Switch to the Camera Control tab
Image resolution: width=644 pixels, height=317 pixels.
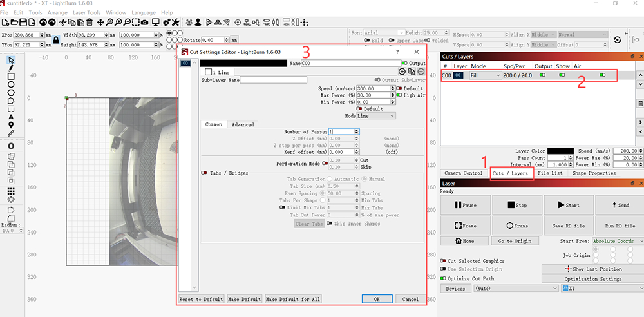pyautogui.click(x=463, y=173)
